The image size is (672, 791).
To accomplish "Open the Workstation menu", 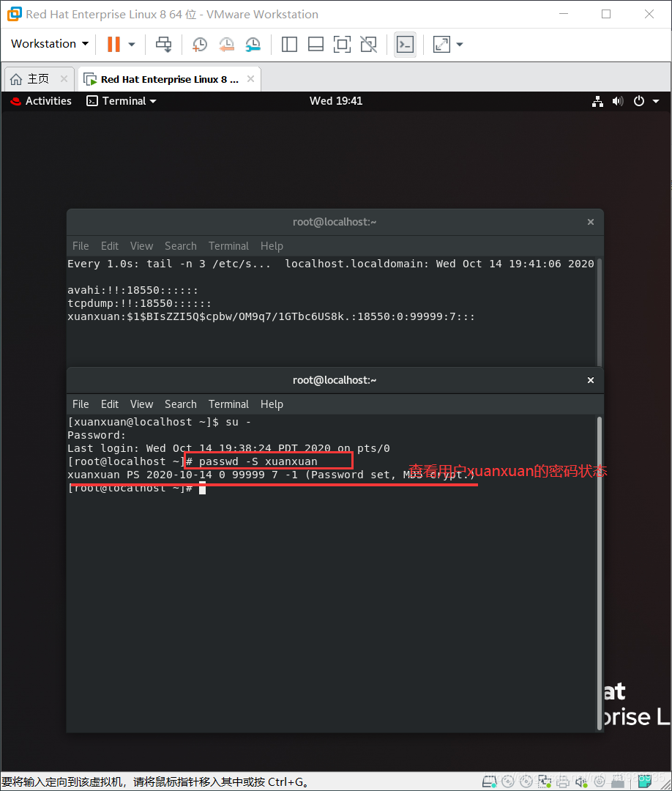I will (49, 44).
